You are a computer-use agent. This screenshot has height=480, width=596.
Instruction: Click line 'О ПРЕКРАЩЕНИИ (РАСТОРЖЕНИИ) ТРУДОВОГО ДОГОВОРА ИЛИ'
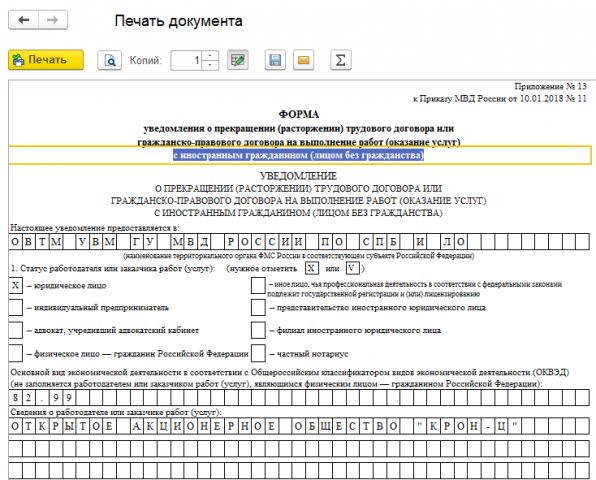(x=298, y=189)
